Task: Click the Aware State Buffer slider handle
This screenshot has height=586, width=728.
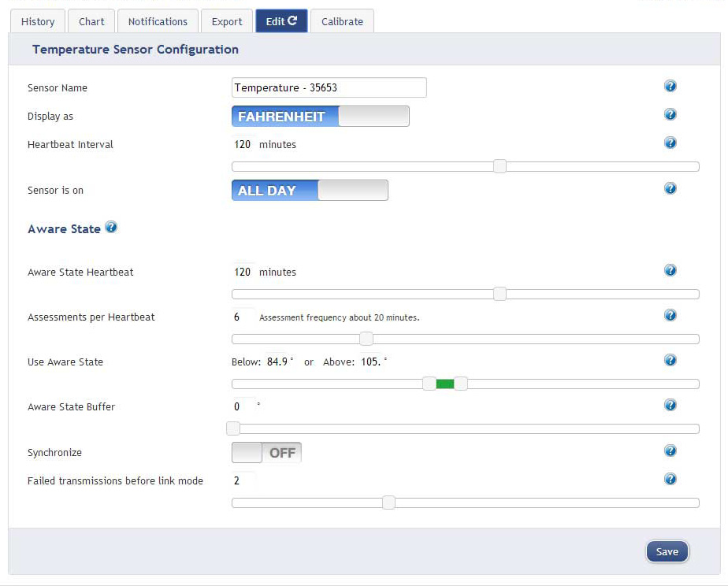Action: point(233,428)
